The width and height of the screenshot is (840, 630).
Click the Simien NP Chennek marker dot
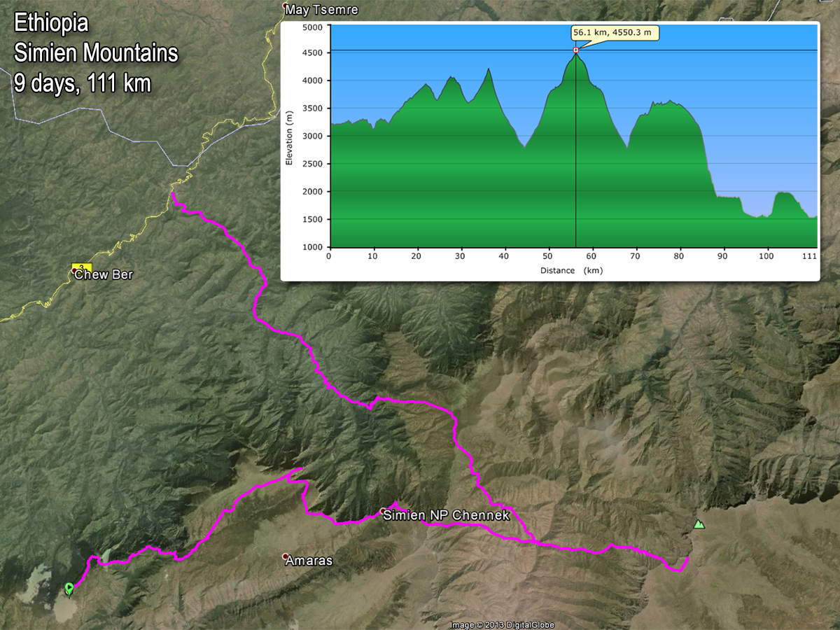tap(383, 511)
